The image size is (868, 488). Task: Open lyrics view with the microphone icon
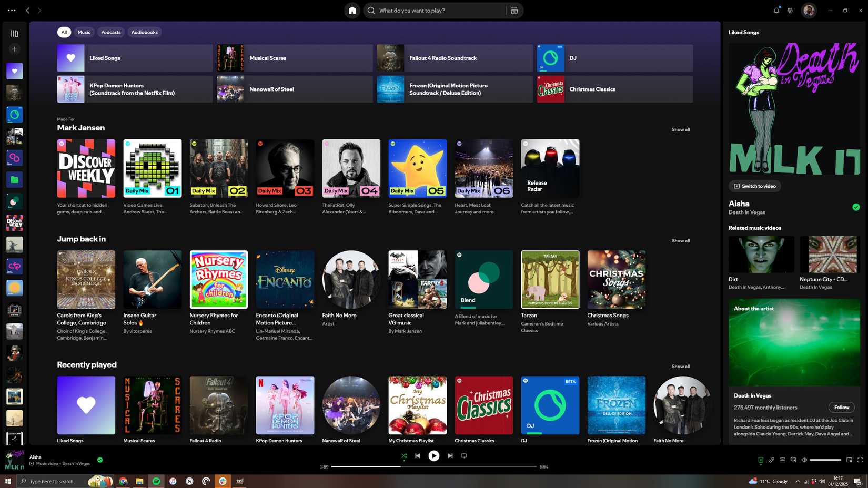tap(772, 460)
